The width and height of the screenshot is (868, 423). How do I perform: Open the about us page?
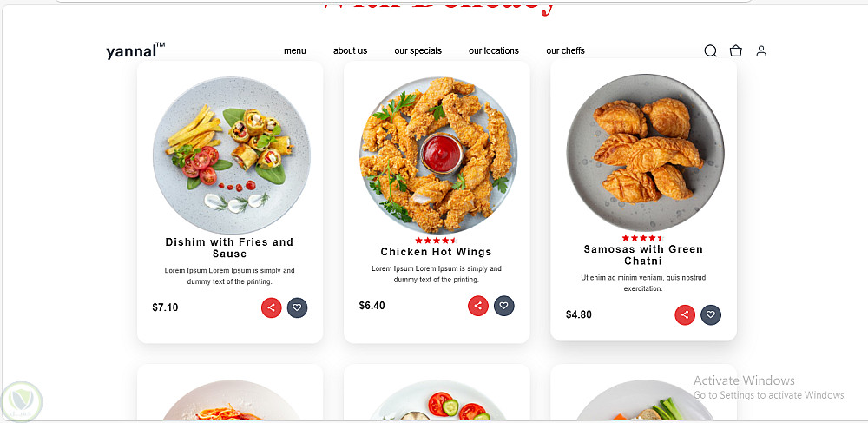pos(351,51)
